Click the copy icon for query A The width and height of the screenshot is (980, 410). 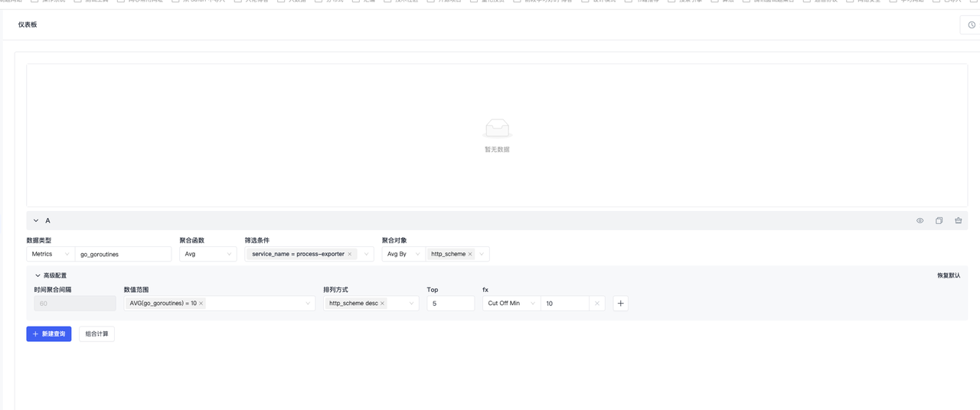coord(939,220)
